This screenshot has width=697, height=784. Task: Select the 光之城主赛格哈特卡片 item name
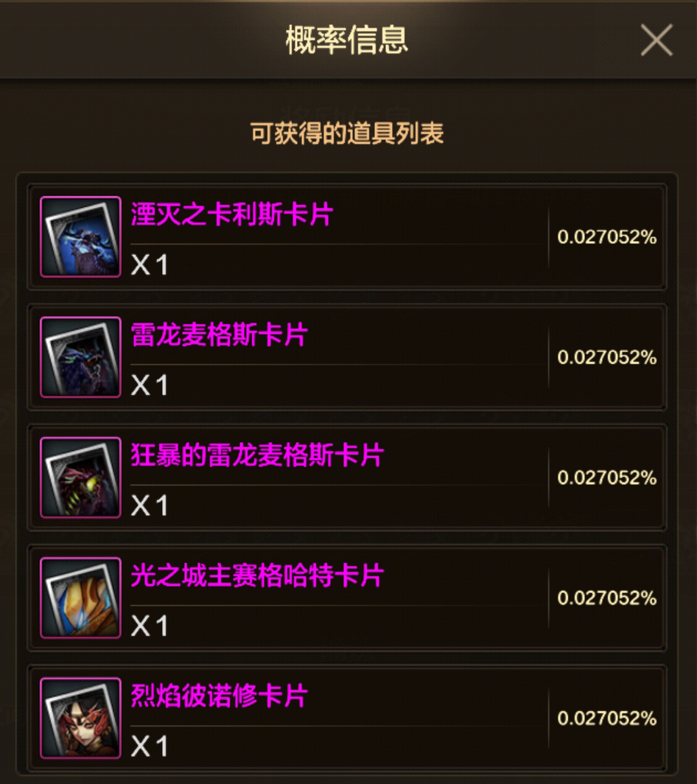257,575
